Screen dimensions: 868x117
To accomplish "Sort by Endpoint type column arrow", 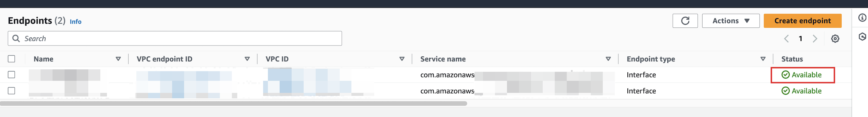I will tap(763, 59).
